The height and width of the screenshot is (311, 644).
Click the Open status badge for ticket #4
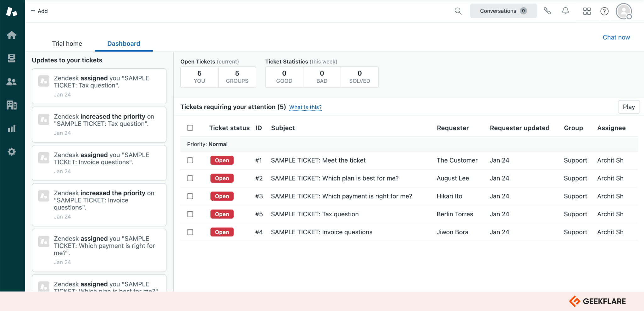tap(222, 232)
